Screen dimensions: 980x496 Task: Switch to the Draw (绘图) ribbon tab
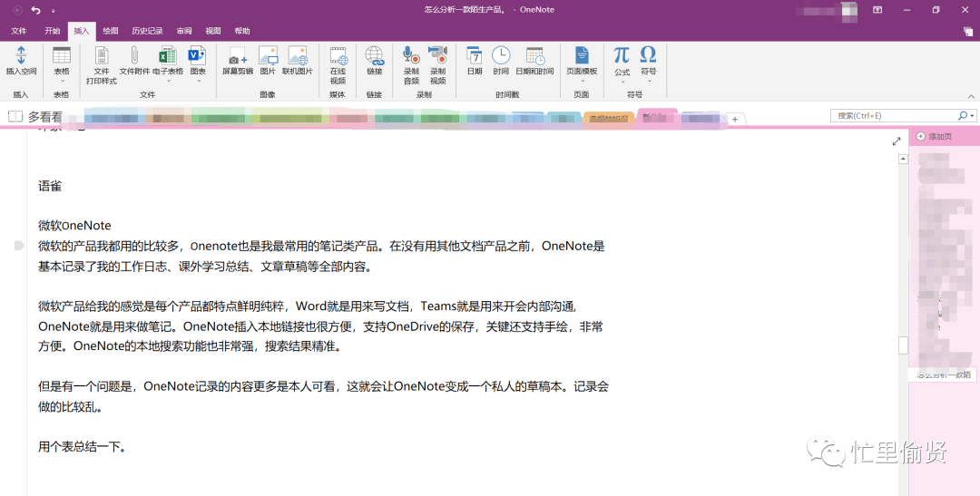point(111,31)
